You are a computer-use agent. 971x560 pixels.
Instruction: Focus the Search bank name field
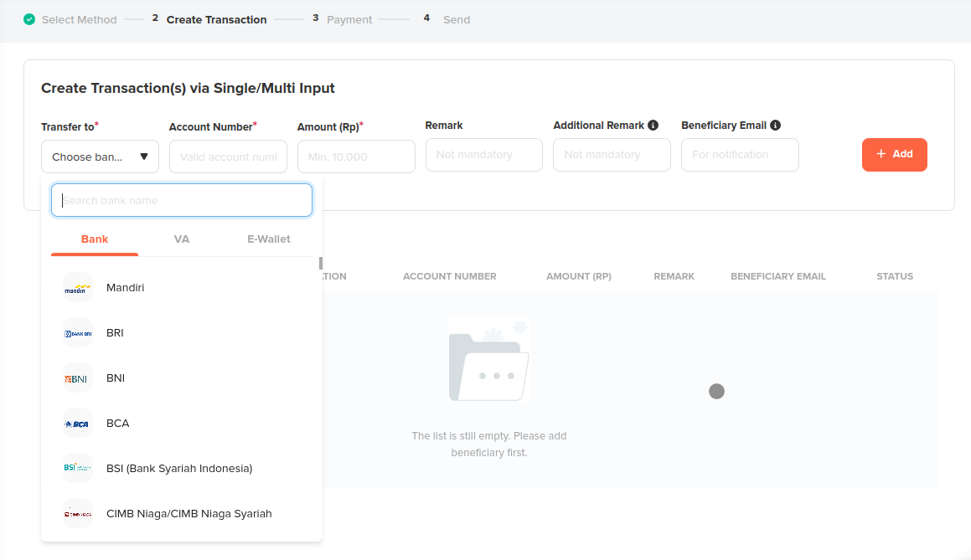click(182, 201)
